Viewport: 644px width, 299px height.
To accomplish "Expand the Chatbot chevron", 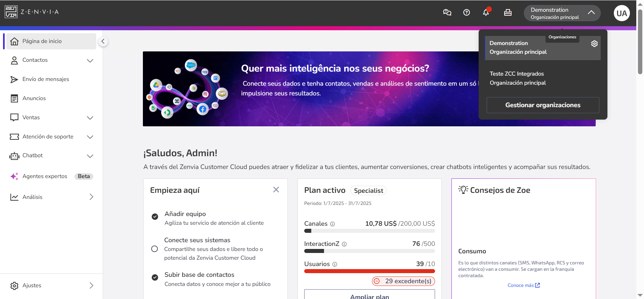I will [x=90, y=156].
